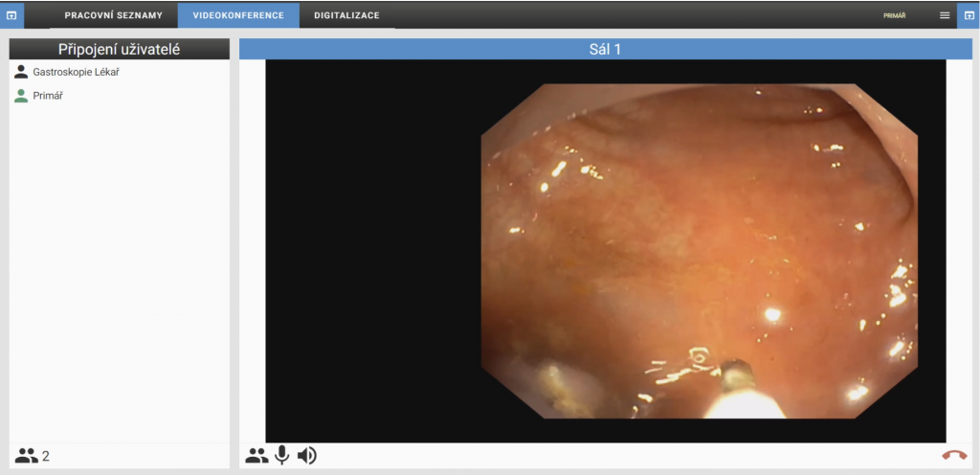Toggle the speaker volume icon

pos(306,456)
